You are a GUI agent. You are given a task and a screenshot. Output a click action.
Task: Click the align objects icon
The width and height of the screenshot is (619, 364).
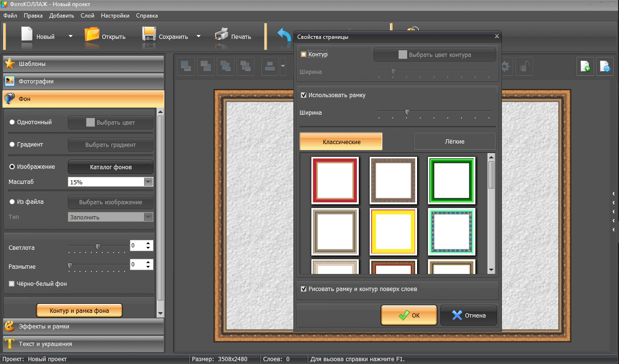click(270, 67)
